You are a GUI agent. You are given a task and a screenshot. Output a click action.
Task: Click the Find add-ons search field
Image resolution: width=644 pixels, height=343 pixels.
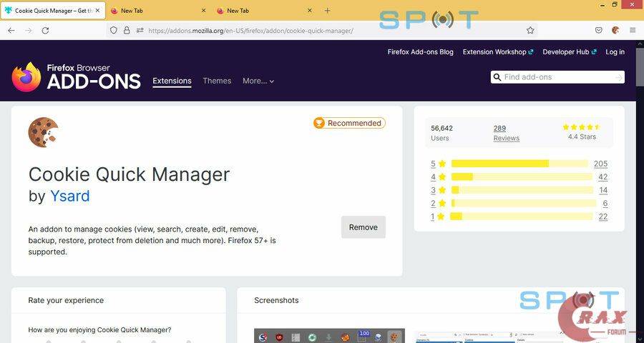click(x=557, y=77)
